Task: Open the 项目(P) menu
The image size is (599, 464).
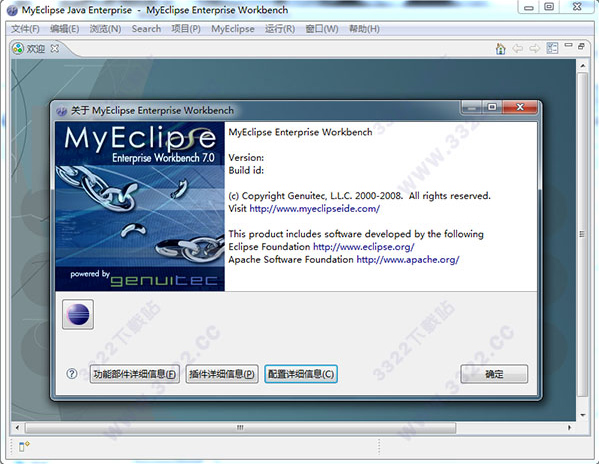Action: coord(186,29)
